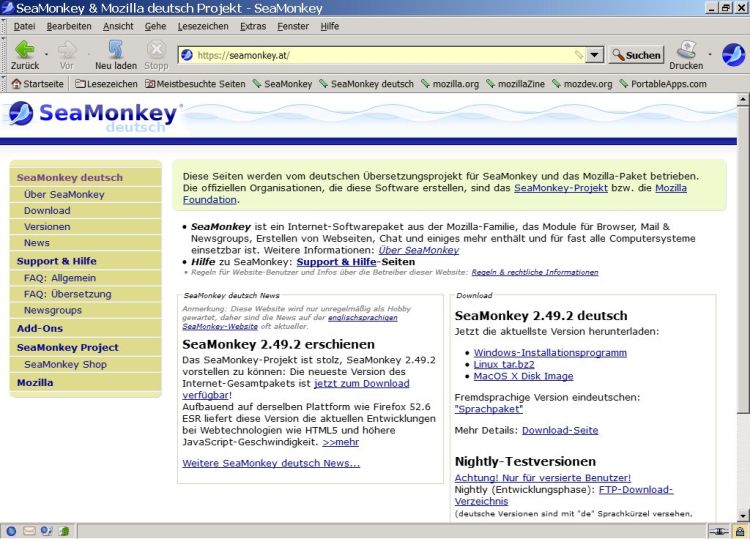Open the Drucken options dropdown arrow
The image size is (750, 539).
point(709,55)
